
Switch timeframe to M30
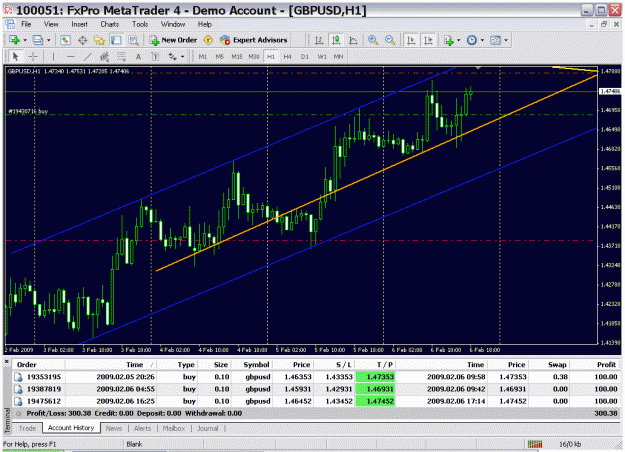tap(254, 57)
